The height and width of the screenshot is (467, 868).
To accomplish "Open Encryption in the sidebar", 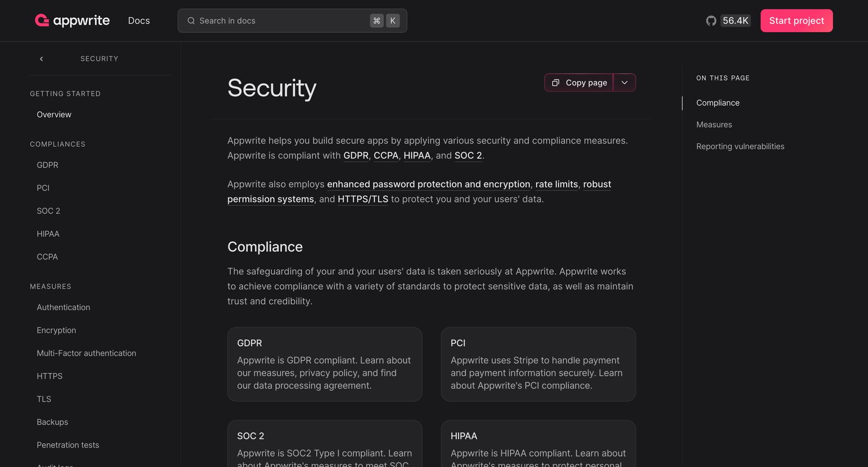I will coord(56,330).
